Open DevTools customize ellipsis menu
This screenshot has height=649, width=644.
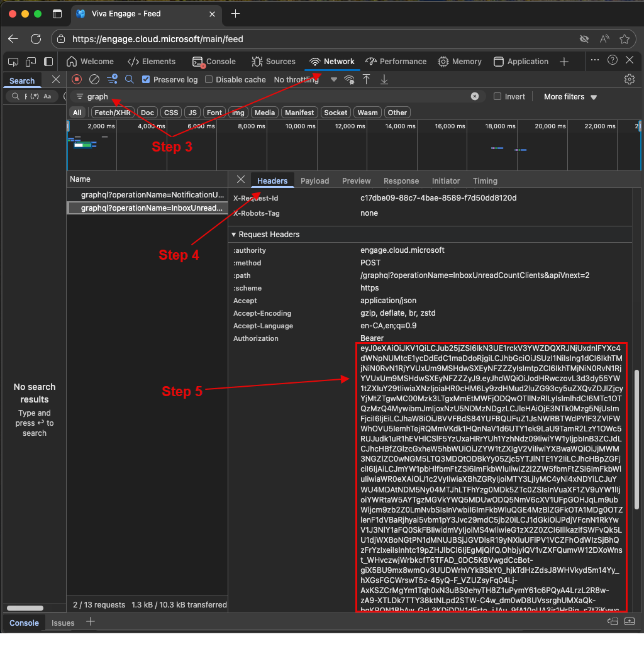tap(595, 60)
